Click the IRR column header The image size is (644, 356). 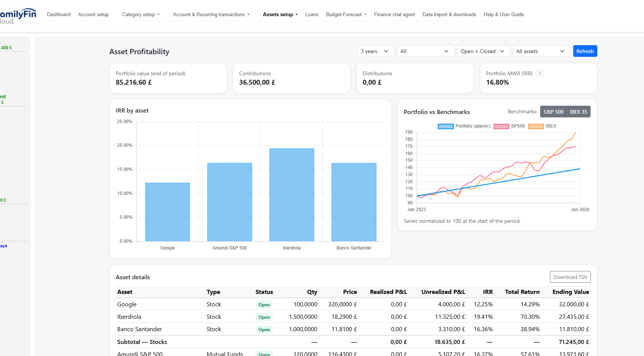tap(488, 292)
